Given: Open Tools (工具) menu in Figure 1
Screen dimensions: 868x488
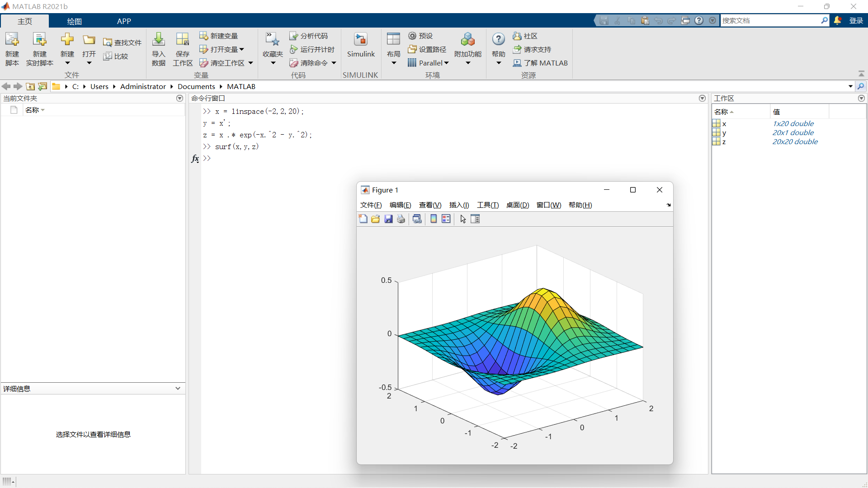Looking at the screenshot, I should coord(487,205).
